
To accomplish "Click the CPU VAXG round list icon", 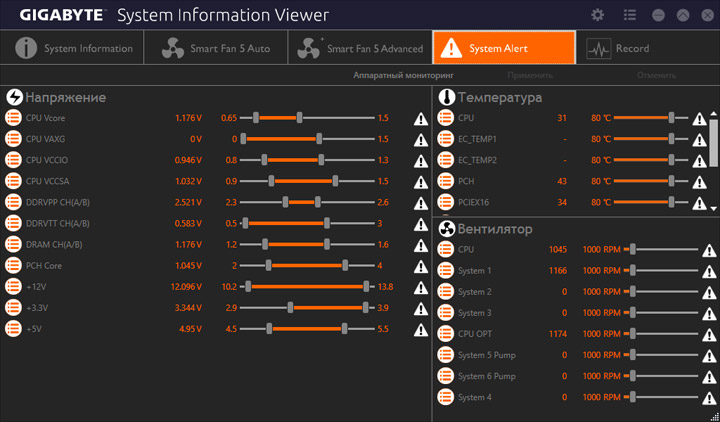I will pos(13,139).
